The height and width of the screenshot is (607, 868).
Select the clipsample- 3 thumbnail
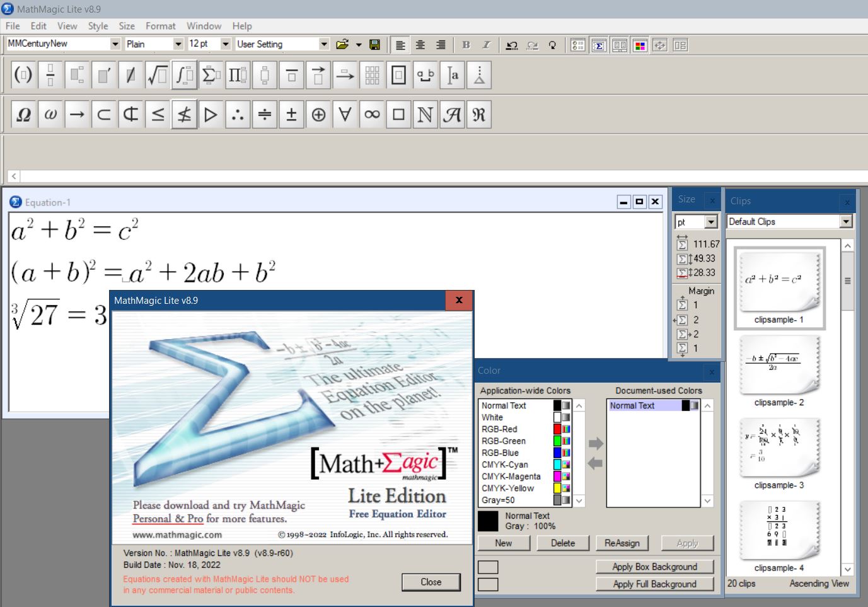tap(779, 448)
